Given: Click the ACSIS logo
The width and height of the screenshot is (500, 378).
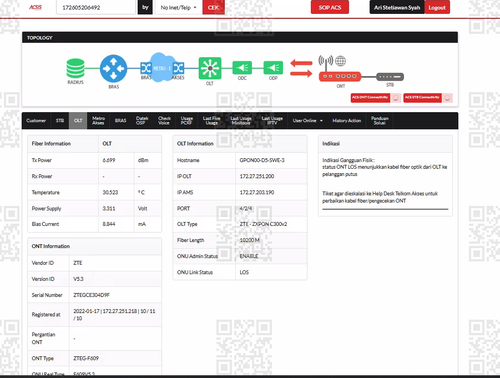Looking at the screenshot, I should [35, 7].
